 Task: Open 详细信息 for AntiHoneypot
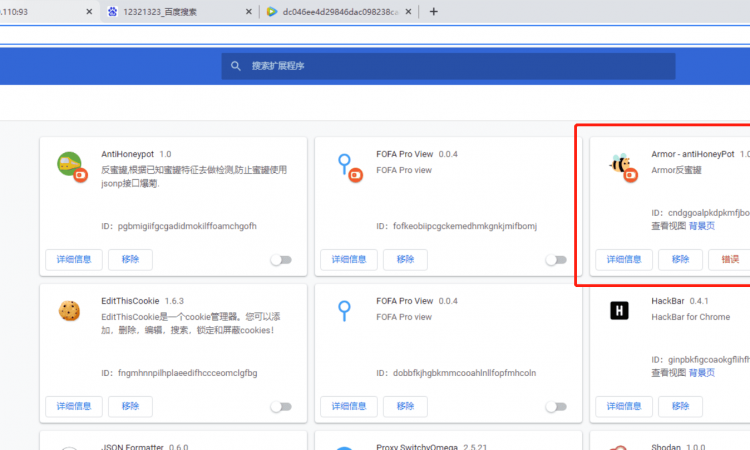coord(74,259)
